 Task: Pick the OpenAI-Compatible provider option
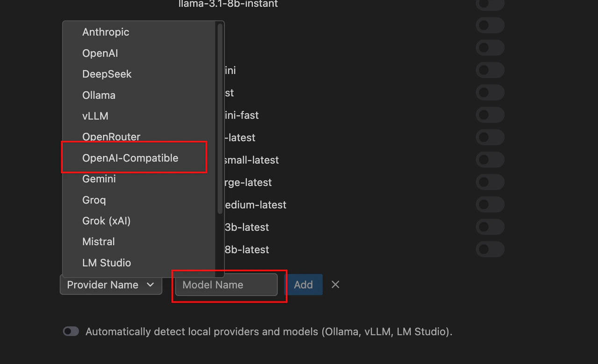139,158
